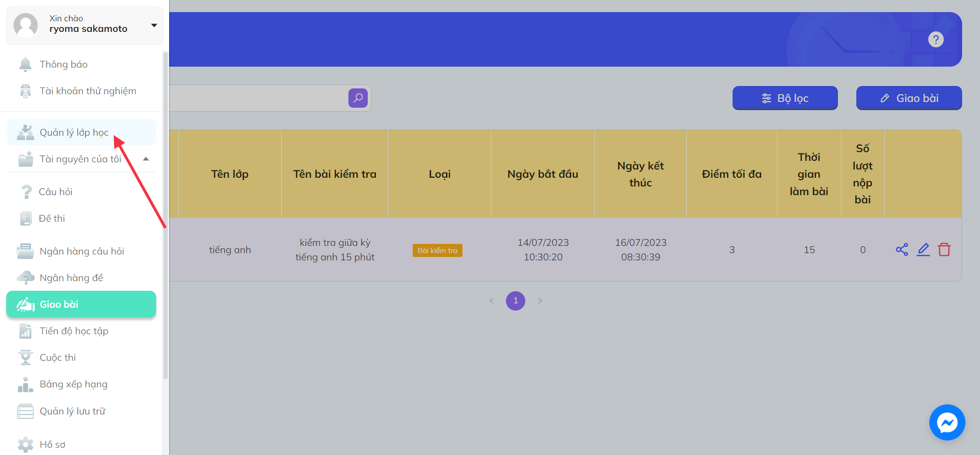Click the Ngày bắt đầu column header
Viewport: 980px width, 455px height.
click(x=543, y=174)
